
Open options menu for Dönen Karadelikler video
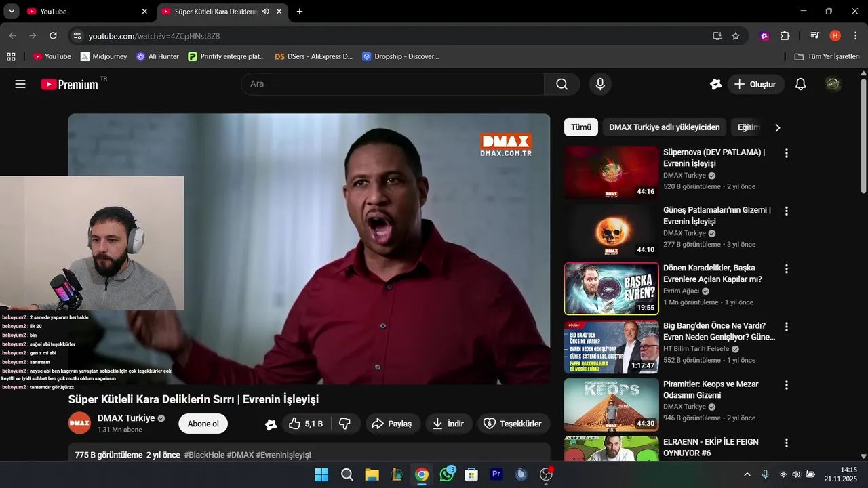[x=787, y=269]
